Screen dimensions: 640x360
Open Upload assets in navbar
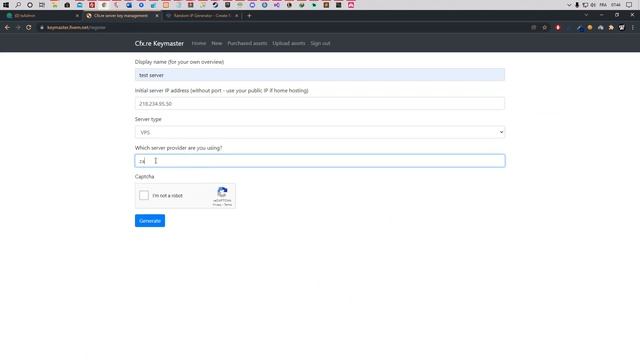pyautogui.click(x=289, y=43)
